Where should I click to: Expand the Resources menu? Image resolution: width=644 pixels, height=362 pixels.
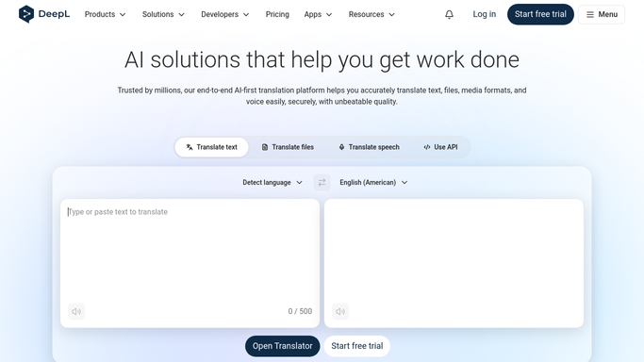pyautogui.click(x=372, y=14)
